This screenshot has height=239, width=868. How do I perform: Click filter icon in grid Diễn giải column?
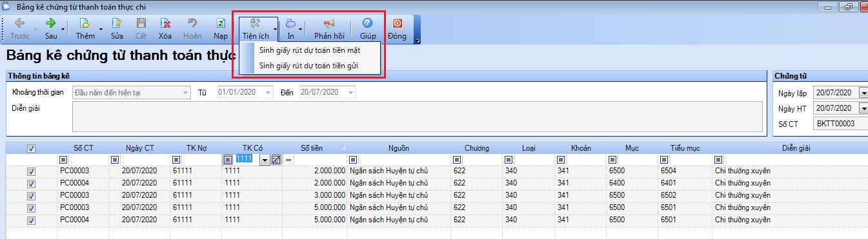tap(719, 160)
